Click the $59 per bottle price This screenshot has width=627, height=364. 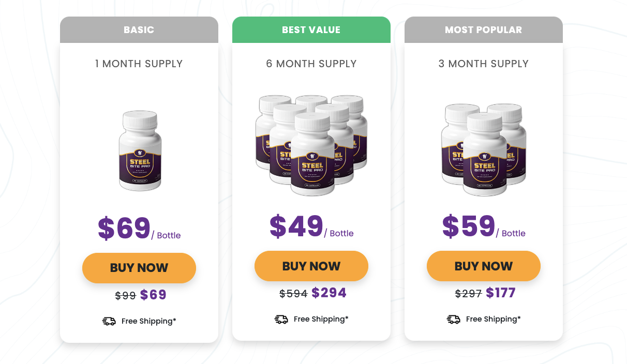click(469, 226)
